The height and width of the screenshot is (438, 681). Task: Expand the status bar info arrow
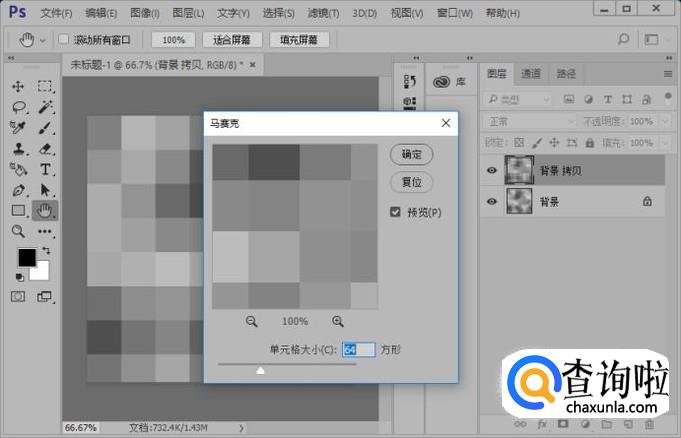(x=241, y=428)
